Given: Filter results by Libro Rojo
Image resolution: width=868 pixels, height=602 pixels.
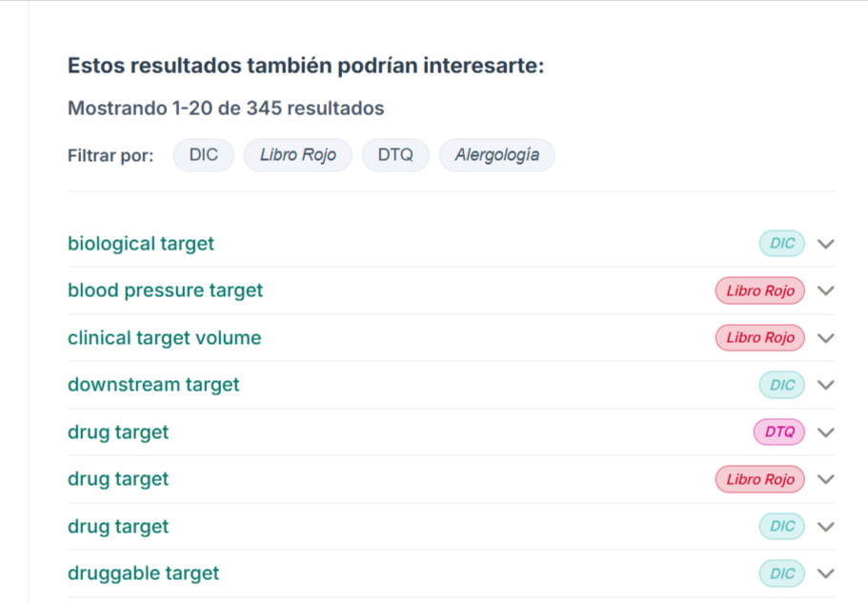Looking at the screenshot, I should pyautogui.click(x=297, y=155).
